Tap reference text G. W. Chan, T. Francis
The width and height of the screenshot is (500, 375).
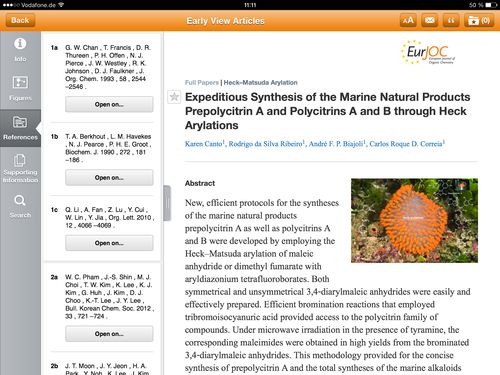point(108,67)
